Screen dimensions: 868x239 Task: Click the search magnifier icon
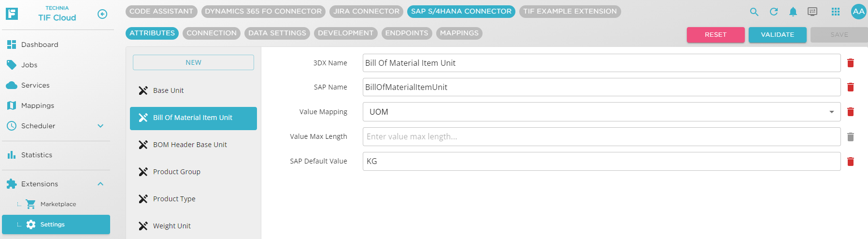tap(754, 12)
